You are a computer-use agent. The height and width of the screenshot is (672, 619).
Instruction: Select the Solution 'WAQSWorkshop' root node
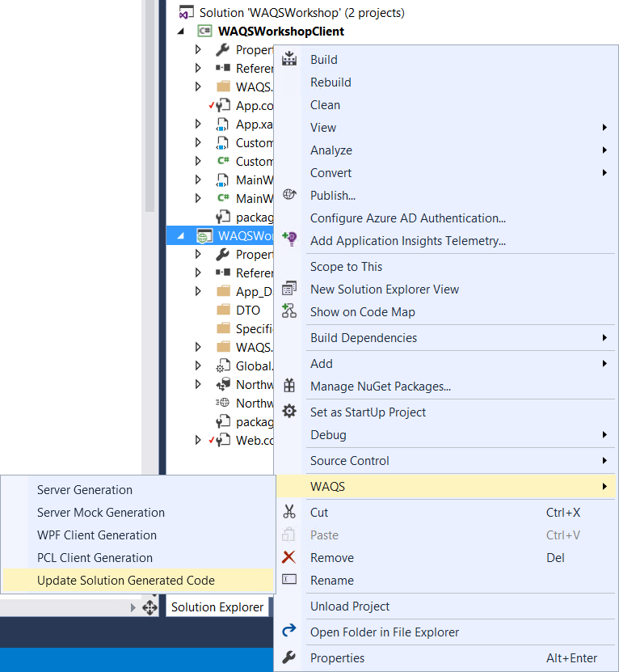(301, 13)
